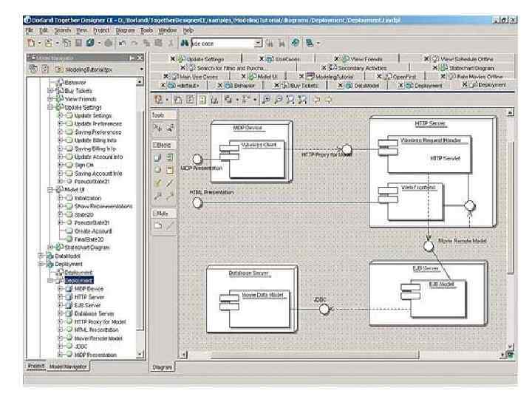This screenshot has height=399, width=532.
Task: Click the Open project toolbar icon
Action: tap(49, 43)
